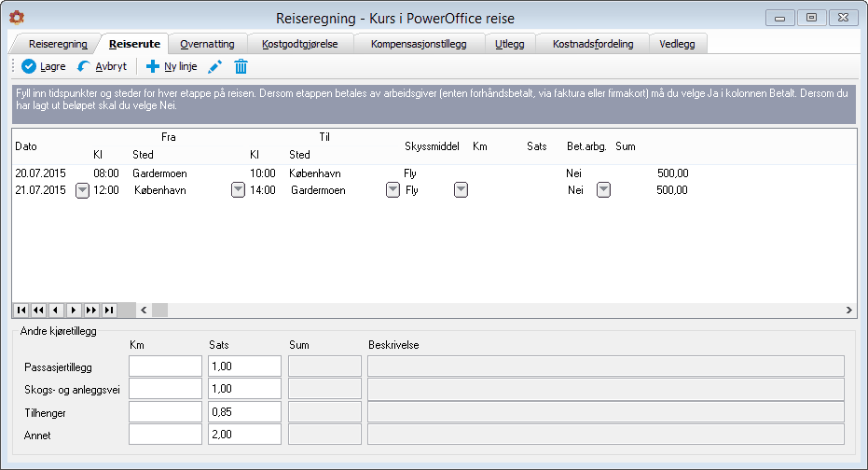Click Skogs- og anleggsvei Sats field
The image size is (868, 470).
(244, 389)
